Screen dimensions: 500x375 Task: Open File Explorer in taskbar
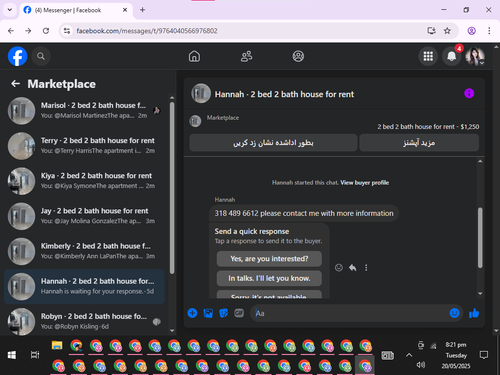pos(57,345)
